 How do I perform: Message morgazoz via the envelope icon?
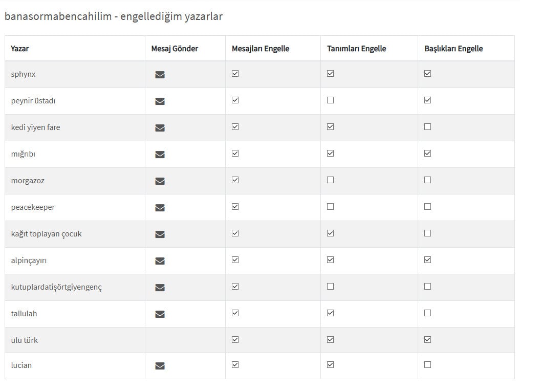pyautogui.click(x=160, y=181)
